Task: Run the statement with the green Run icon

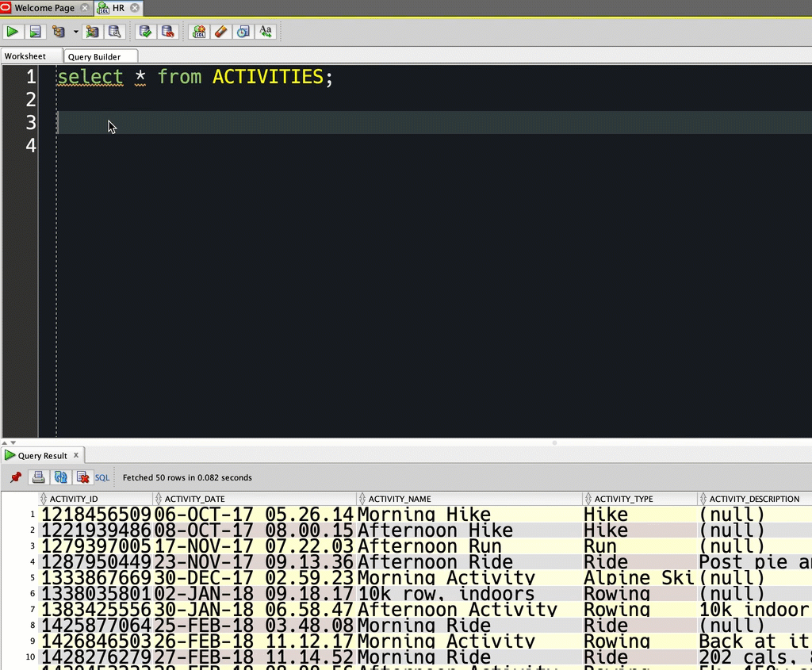Action: click(13, 32)
